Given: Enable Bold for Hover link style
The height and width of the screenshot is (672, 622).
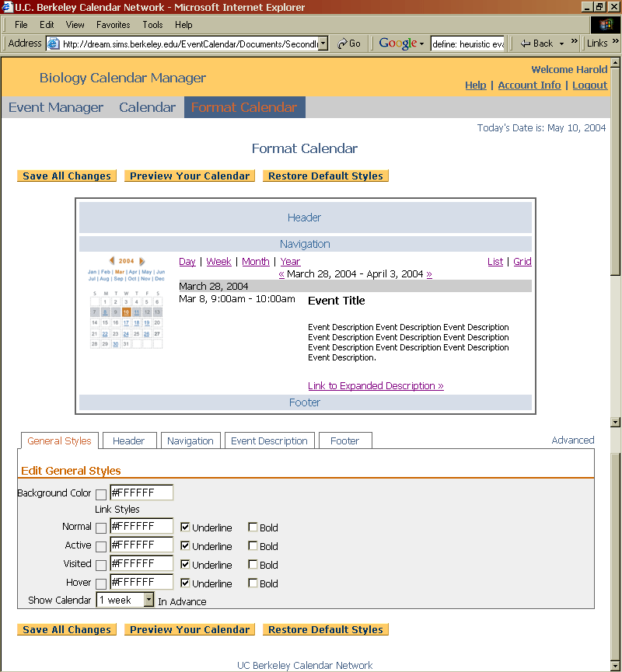Looking at the screenshot, I should coord(253,583).
